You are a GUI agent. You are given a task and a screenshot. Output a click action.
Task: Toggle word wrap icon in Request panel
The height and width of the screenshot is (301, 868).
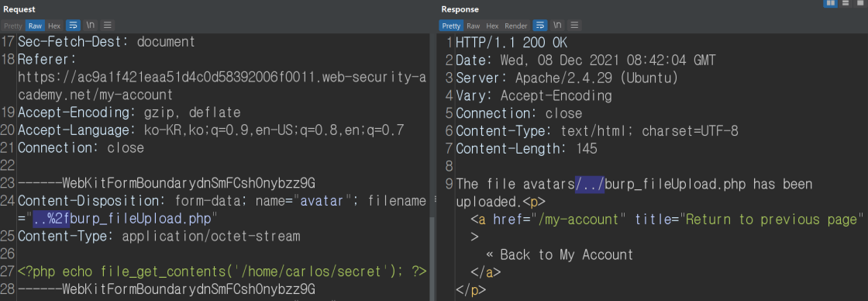tap(73, 26)
